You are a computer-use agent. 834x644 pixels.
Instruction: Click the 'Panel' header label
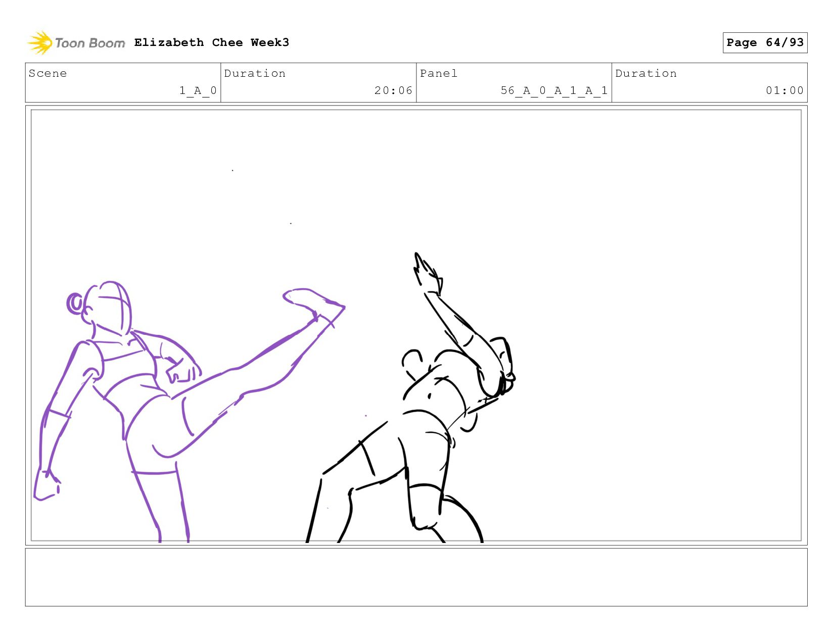coord(438,73)
